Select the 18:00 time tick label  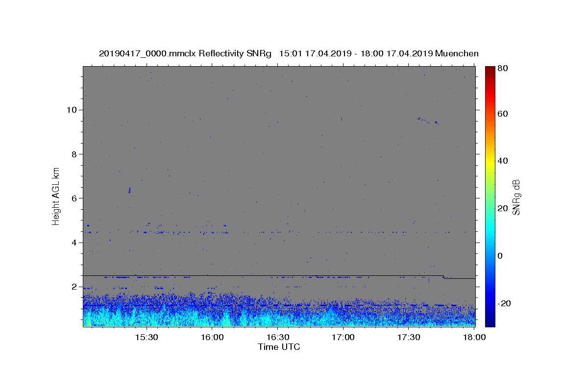coord(474,338)
